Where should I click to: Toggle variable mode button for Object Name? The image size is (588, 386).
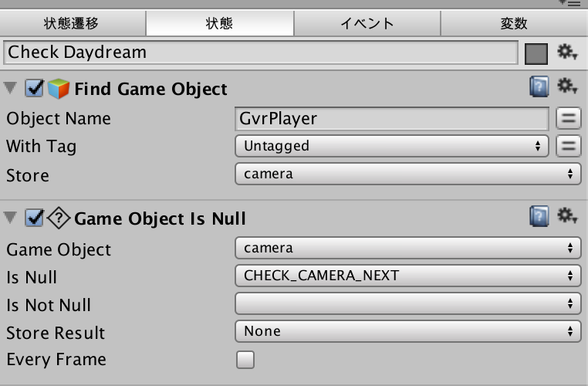pyautogui.click(x=569, y=119)
